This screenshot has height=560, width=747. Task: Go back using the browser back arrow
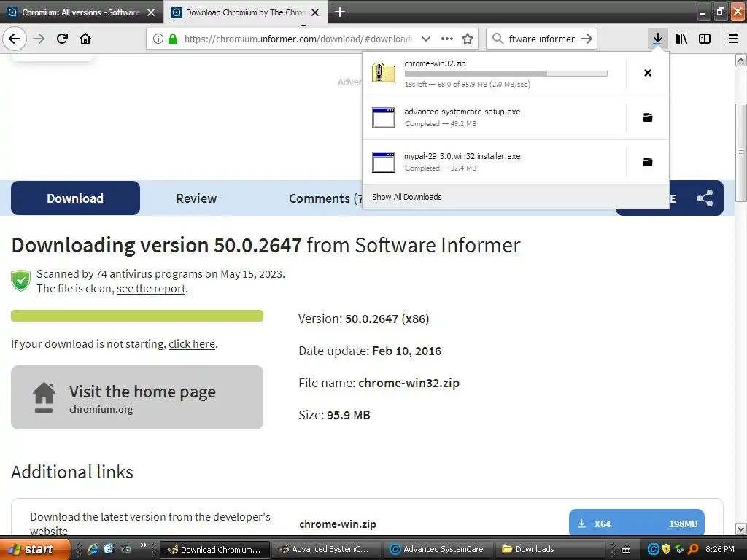(x=15, y=39)
